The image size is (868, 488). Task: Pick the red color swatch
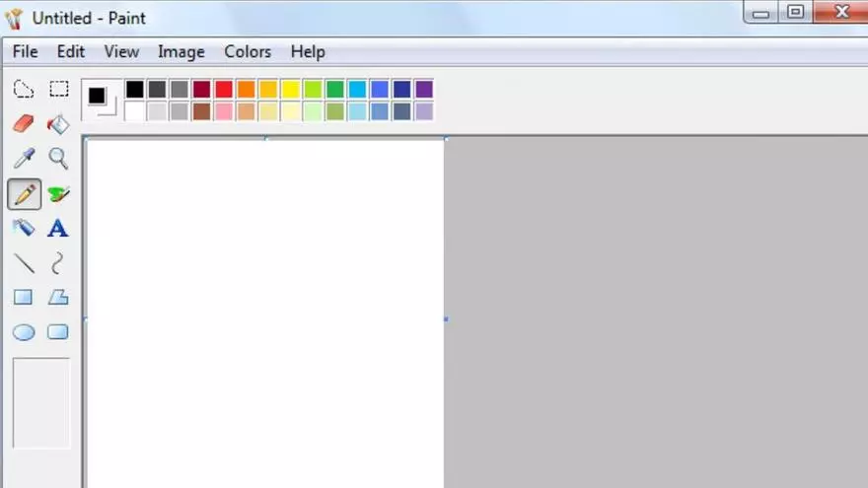coord(224,90)
